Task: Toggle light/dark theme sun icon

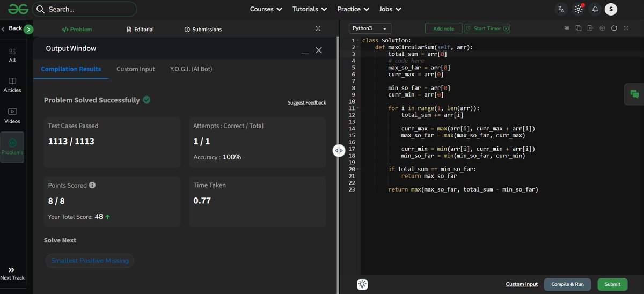Action: (x=578, y=9)
